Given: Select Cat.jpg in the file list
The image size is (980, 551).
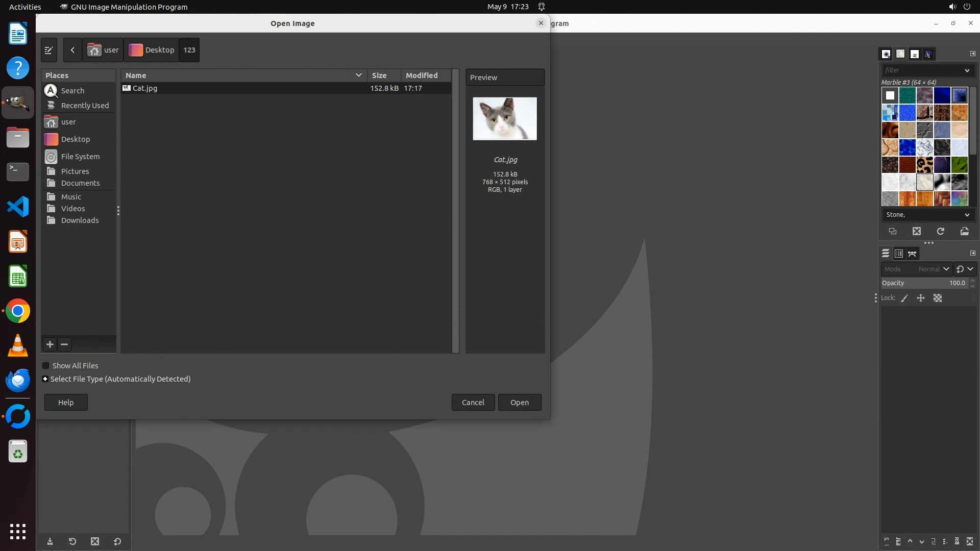Looking at the screenshot, I should point(145,88).
